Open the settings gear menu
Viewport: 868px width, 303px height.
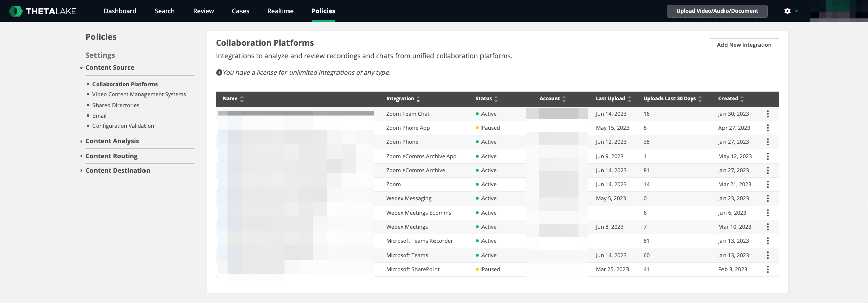pyautogui.click(x=790, y=11)
